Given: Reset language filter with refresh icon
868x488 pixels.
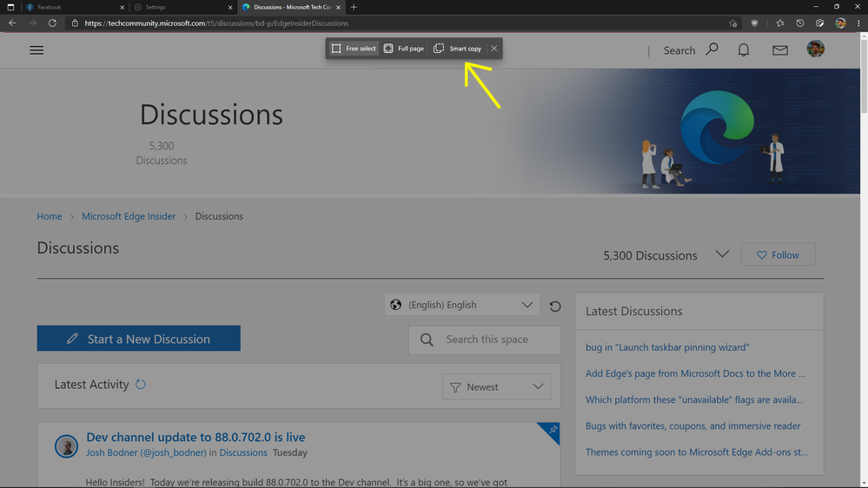Looking at the screenshot, I should click(x=554, y=306).
